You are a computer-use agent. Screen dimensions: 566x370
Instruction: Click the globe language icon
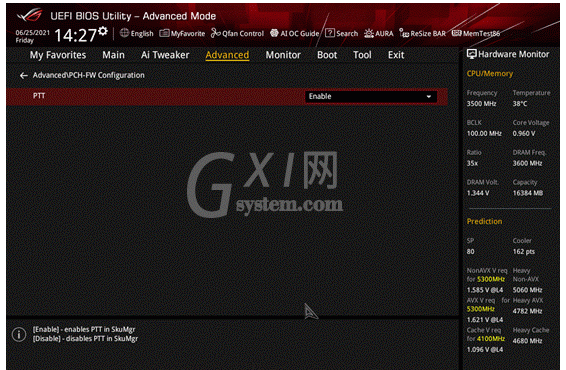click(x=124, y=33)
